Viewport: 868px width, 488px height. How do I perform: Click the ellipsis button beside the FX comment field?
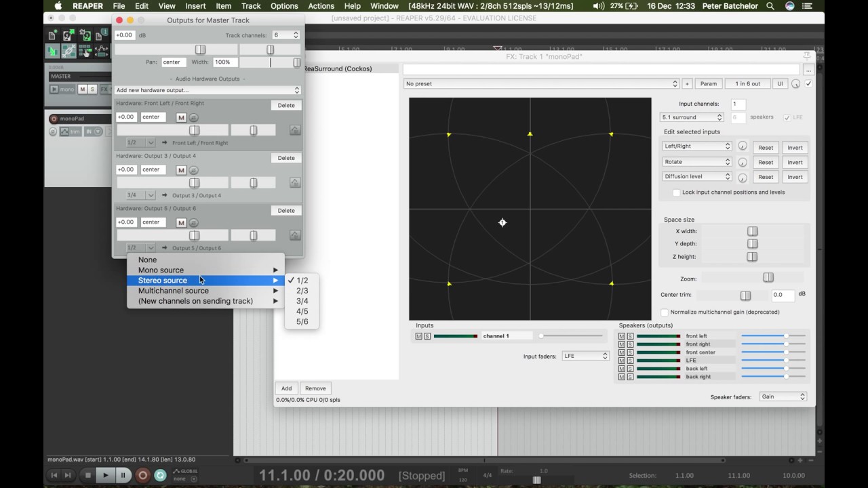pyautogui.click(x=808, y=69)
